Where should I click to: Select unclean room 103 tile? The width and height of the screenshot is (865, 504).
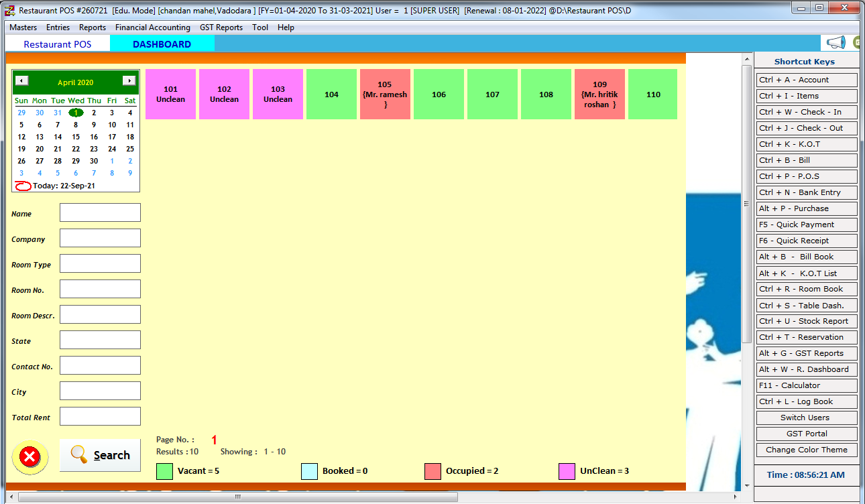click(278, 94)
